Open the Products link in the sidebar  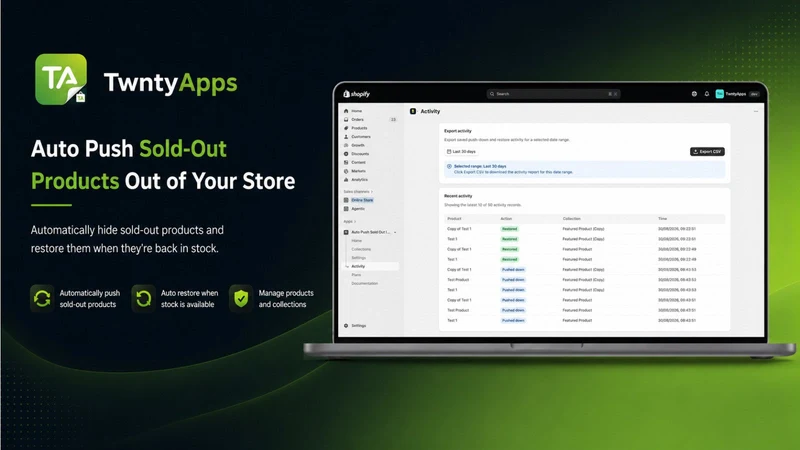pyautogui.click(x=359, y=128)
